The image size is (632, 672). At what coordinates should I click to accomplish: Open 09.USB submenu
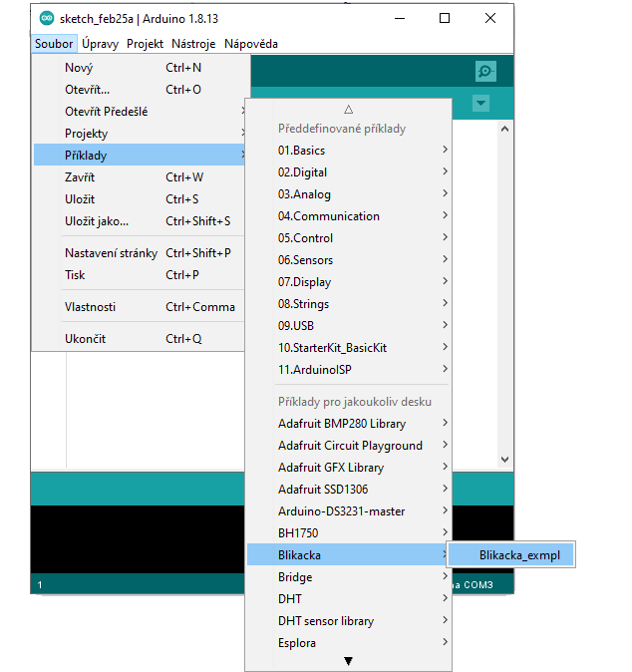(x=349, y=326)
